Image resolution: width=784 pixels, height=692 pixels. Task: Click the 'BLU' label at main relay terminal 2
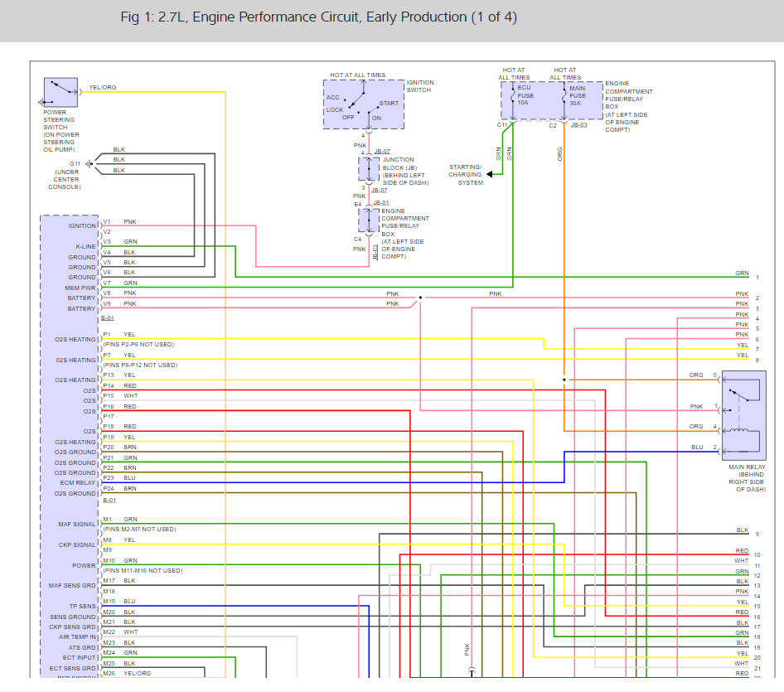(x=697, y=448)
